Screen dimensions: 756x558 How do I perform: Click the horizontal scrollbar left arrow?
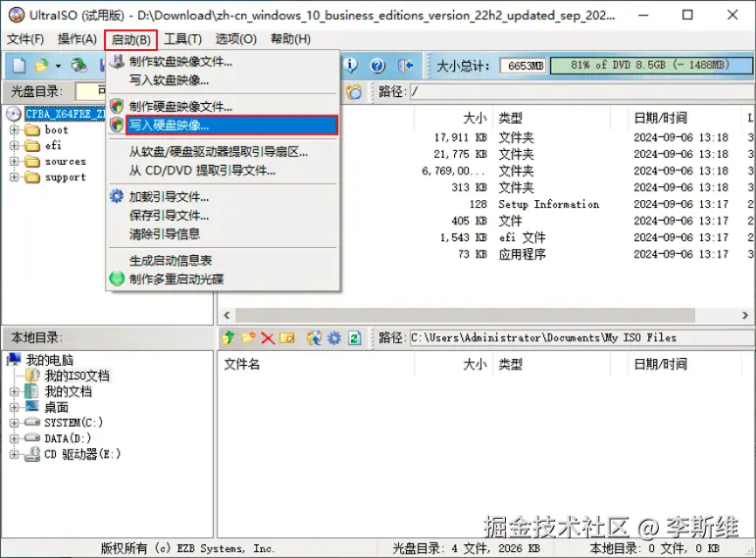click(x=227, y=316)
